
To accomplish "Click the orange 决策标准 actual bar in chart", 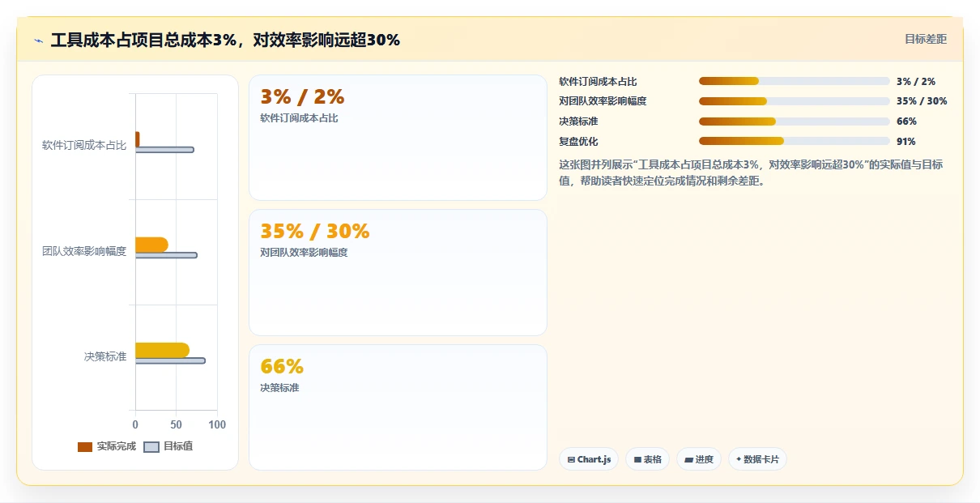I will (162, 350).
